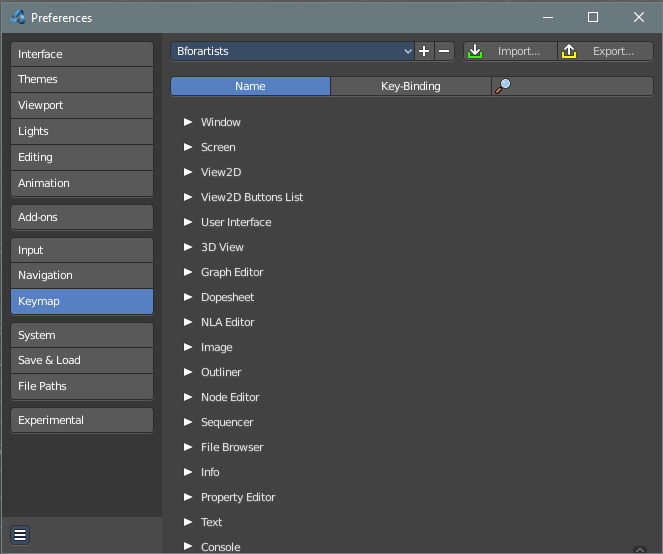663x554 pixels.
Task: Expand the File Browser keymap section
Action: click(x=188, y=447)
